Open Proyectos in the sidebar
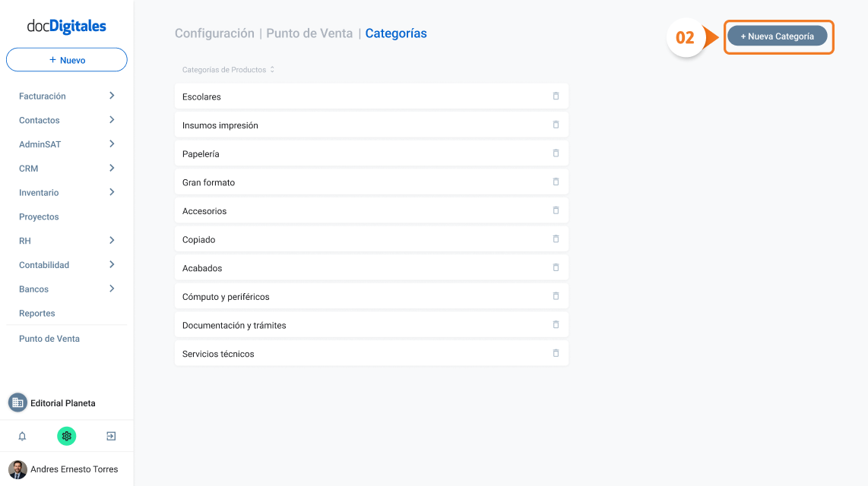Viewport: 868px width, 486px height. [39, 216]
